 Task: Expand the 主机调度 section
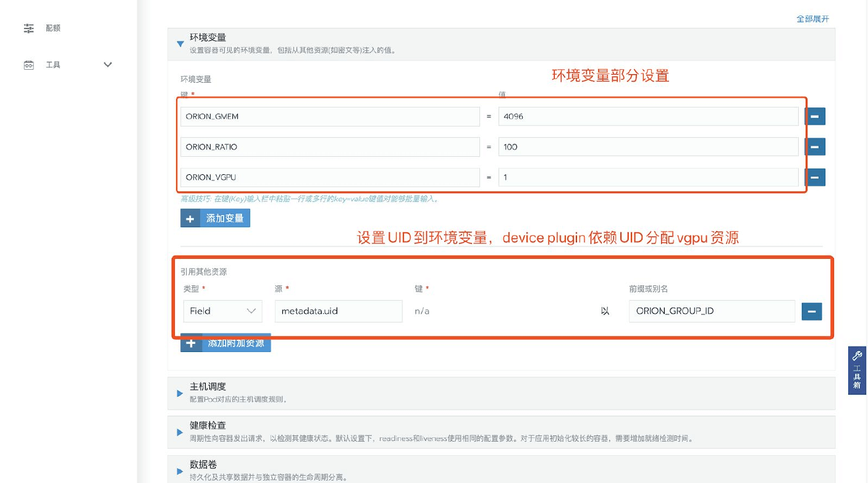click(180, 393)
